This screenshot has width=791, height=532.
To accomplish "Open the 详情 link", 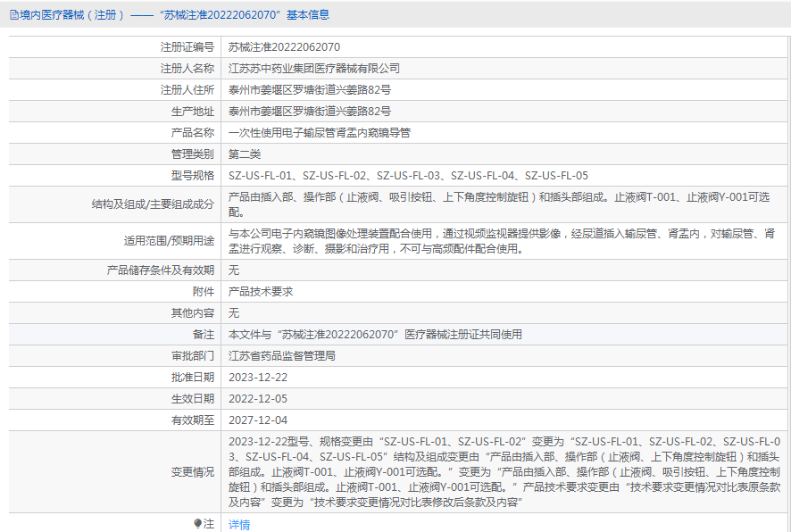I will pos(239,525).
